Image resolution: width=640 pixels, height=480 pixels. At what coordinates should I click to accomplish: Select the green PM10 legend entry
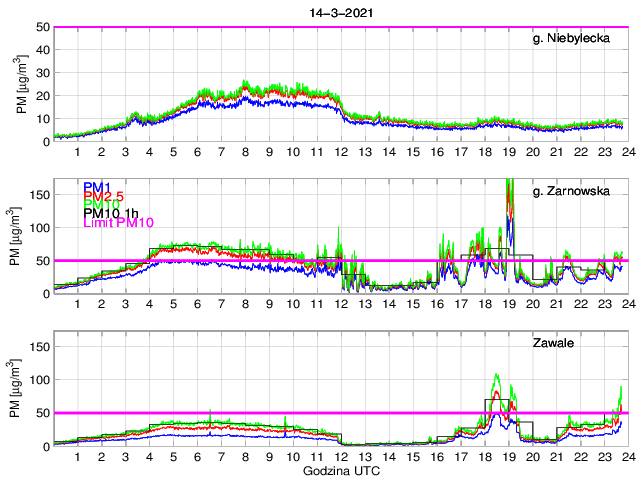coord(101,204)
